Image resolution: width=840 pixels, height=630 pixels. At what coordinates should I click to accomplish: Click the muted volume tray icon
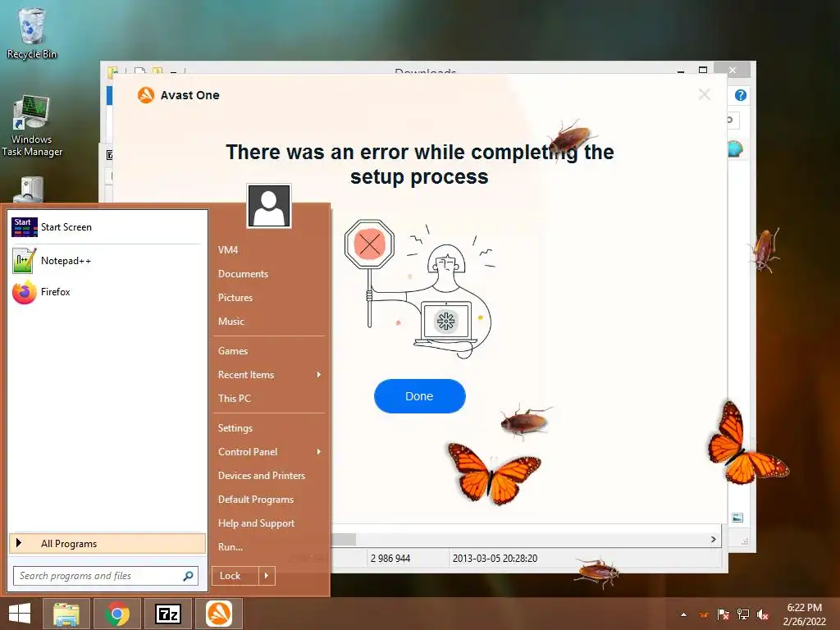[x=763, y=614]
